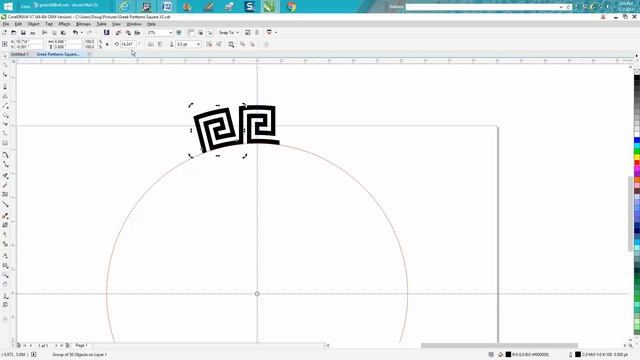Click the Export icon
Viewport: 640px width, 360px height.
pyautogui.click(x=128, y=33)
